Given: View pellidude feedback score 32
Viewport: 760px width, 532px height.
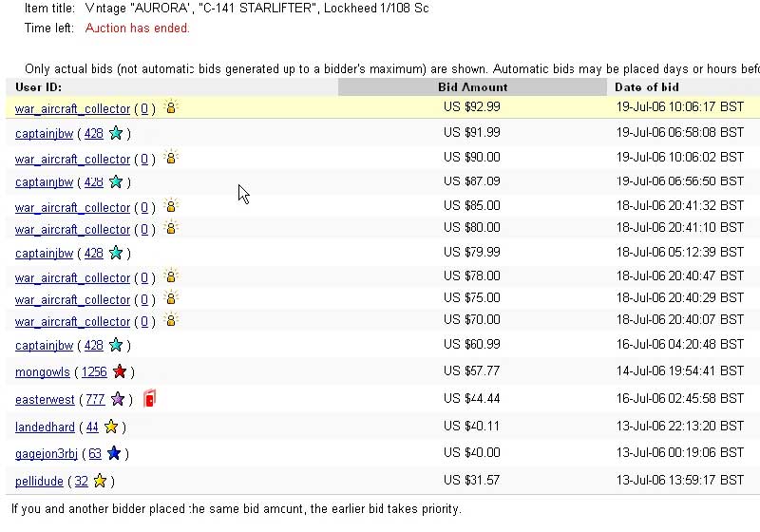Looking at the screenshot, I should coord(81,482).
